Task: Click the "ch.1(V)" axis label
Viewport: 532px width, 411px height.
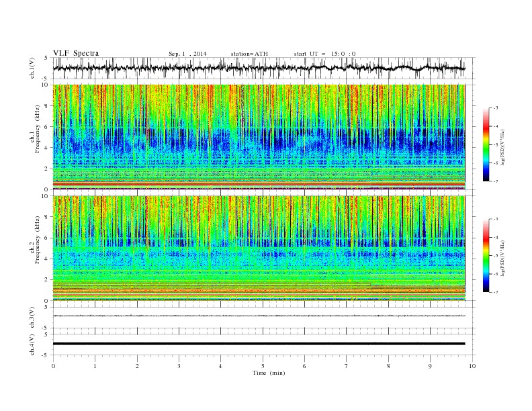Action: tap(32, 68)
